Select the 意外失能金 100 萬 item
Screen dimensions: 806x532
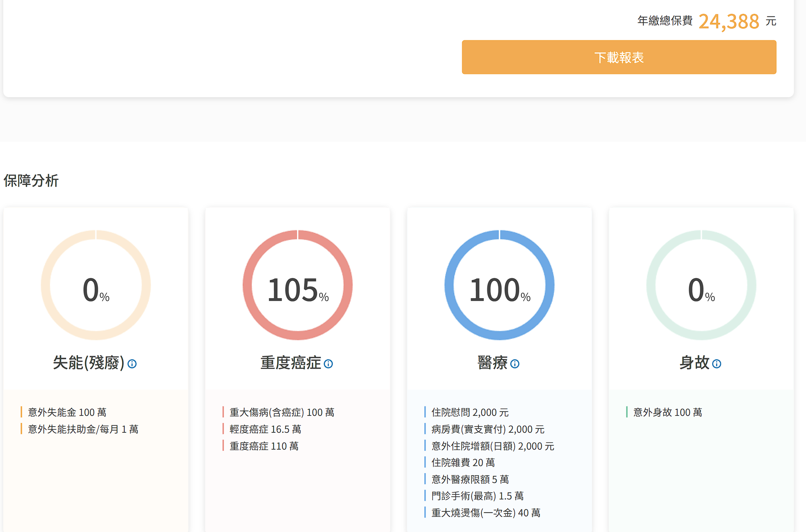coord(67,412)
